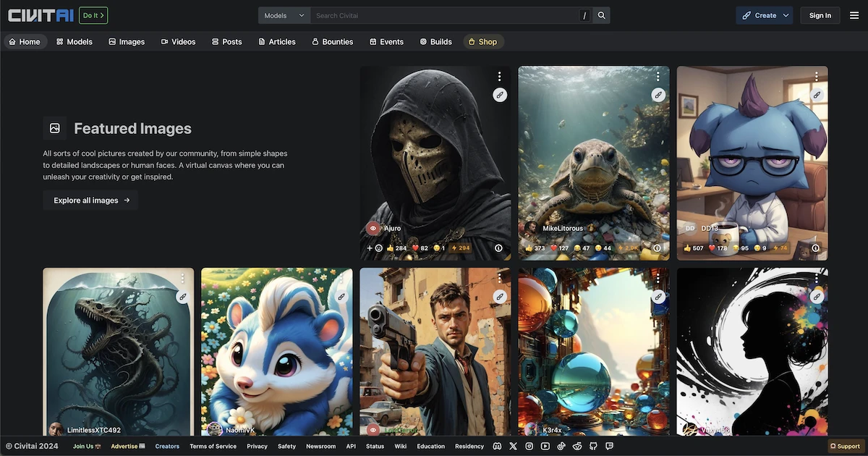The height and width of the screenshot is (456, 868).
Task: Click the YouTube icon in footer
Action: pos(545,447)
